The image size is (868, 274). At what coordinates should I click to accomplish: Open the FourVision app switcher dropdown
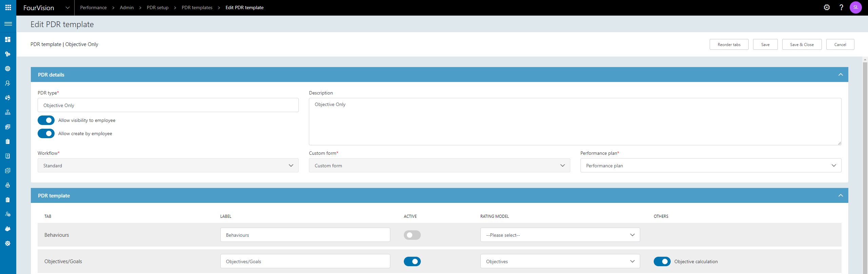tap(67, 7)
